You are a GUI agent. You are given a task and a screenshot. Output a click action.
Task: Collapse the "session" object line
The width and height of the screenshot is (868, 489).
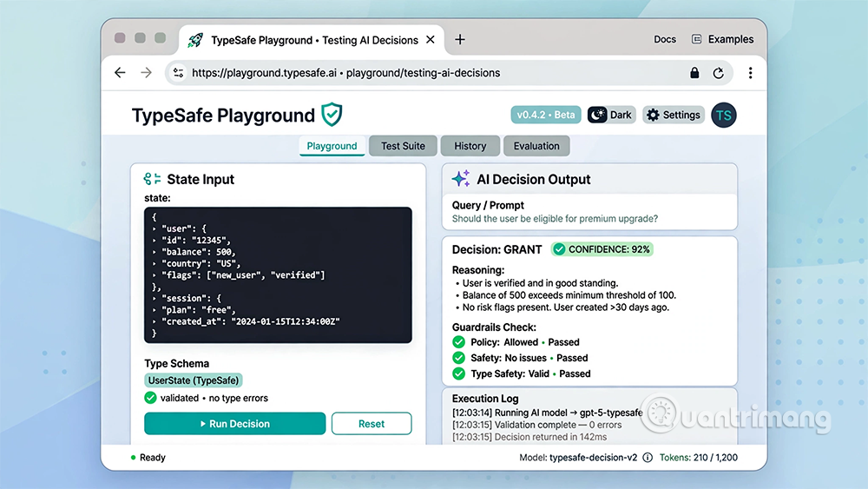click(155, 298)
